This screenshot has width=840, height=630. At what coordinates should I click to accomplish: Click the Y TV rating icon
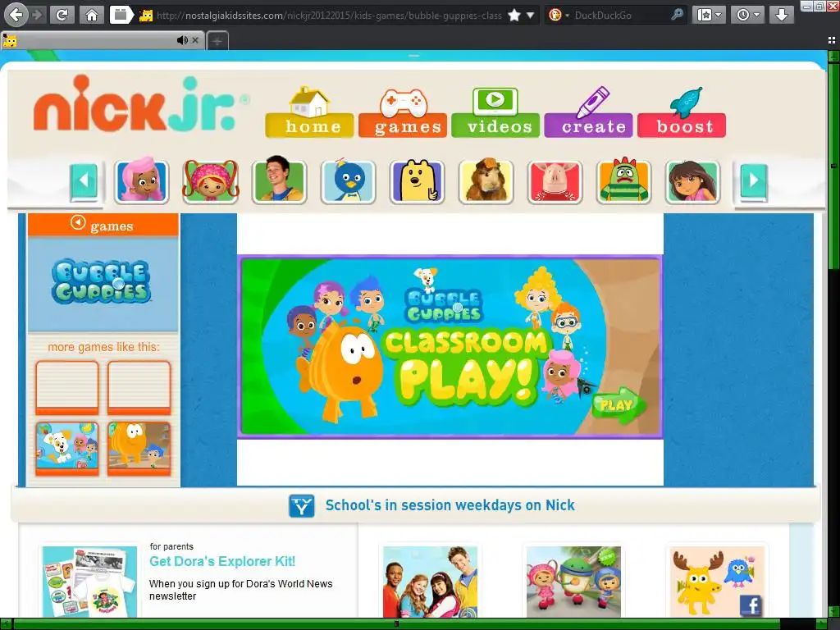click(x=302, y=505)
